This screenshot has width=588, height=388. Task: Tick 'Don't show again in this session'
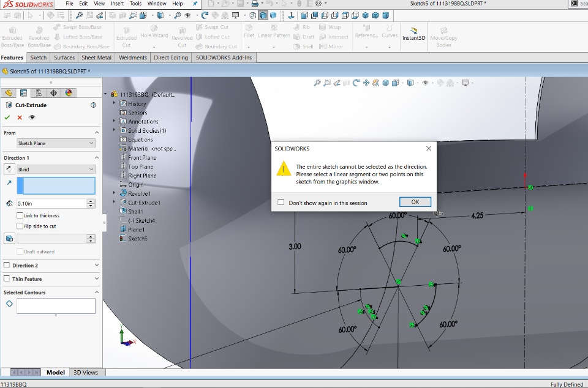coord(281,202)
